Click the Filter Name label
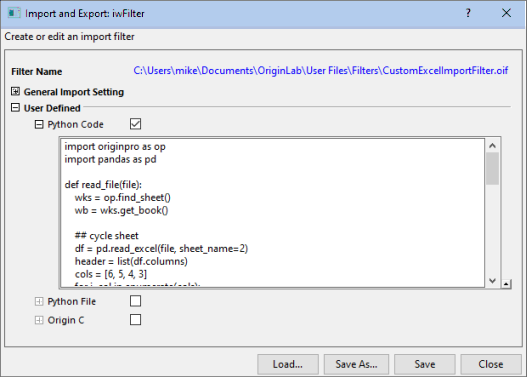527x377 pixels. click(x=37, y=72)
